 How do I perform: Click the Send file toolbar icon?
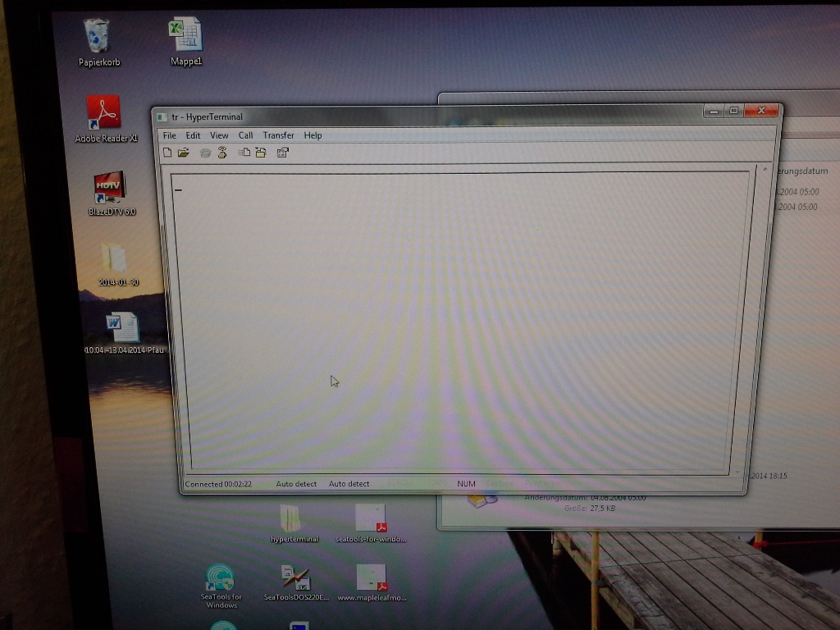pos(244,153)
